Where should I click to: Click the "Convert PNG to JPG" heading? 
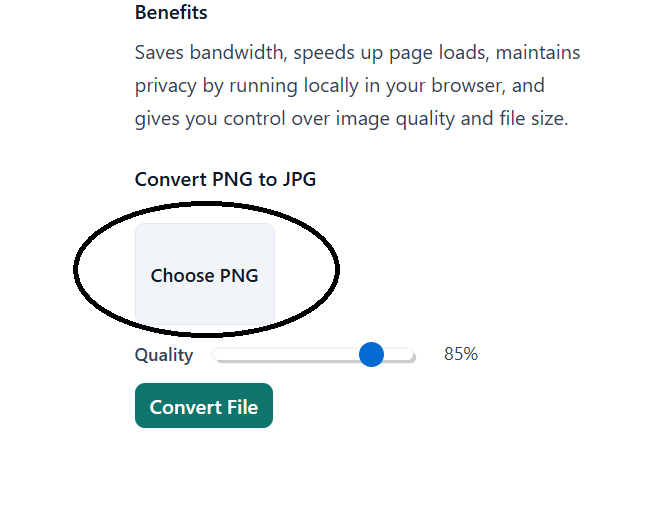coord(225,180)
